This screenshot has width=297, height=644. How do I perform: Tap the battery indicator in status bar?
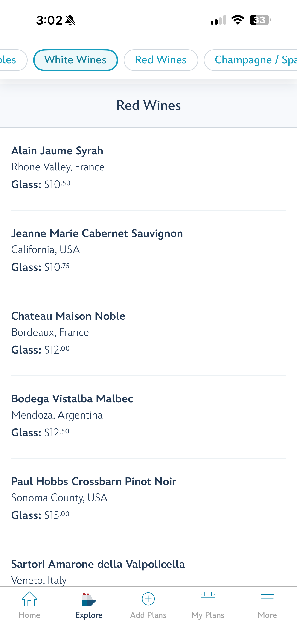(x=260, y=20)
